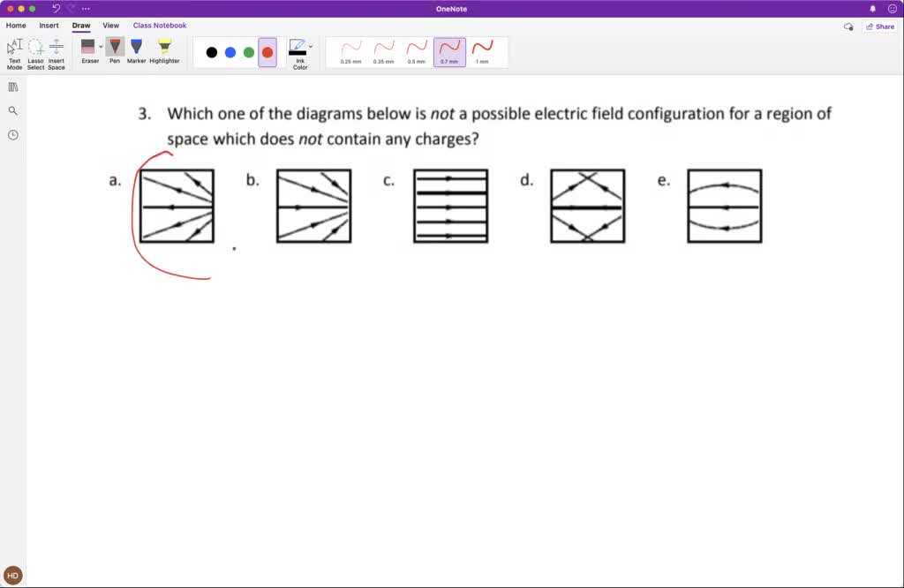Toggle Text Mode on
The height and width of the screenshot is (588, 904).
pyautogui.click(x=14, y=52)
